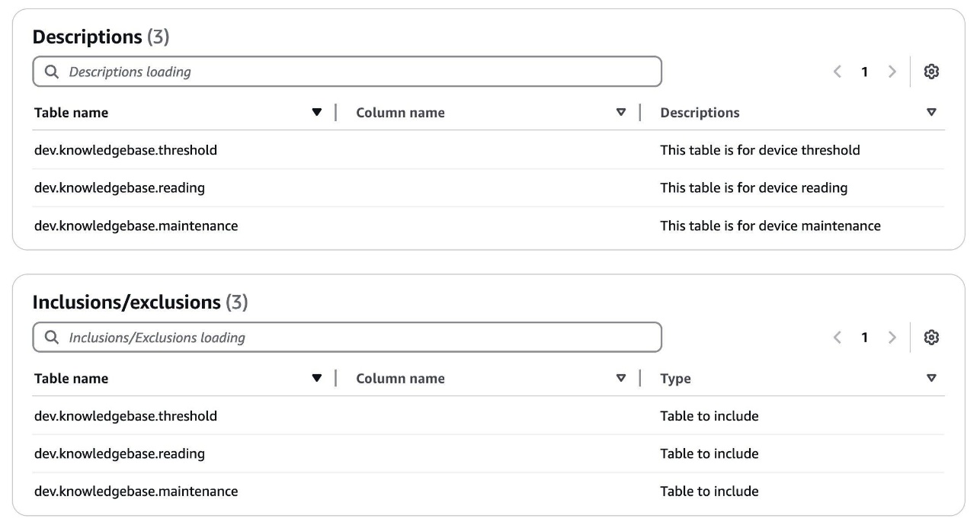Click Descriptions next page arrow
The image size is (980, 522).
tap(892, 72)
